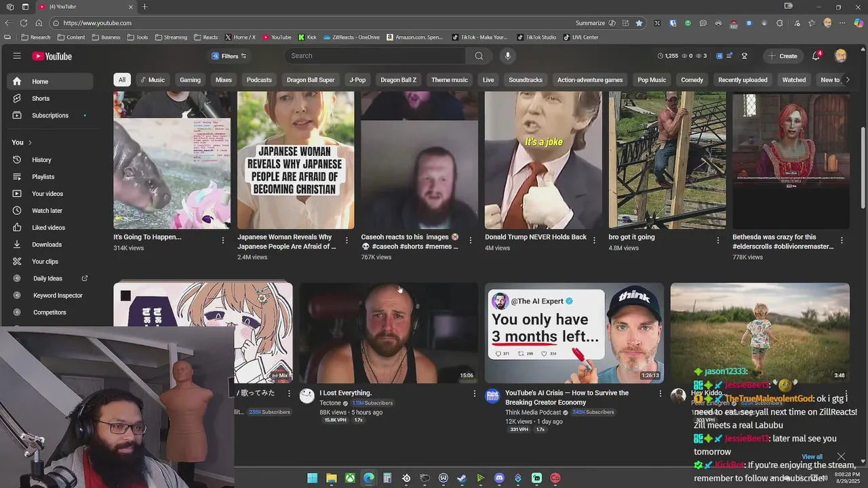
Task: Open Subscriptions in the sidebar
Action: click(50, 115)
